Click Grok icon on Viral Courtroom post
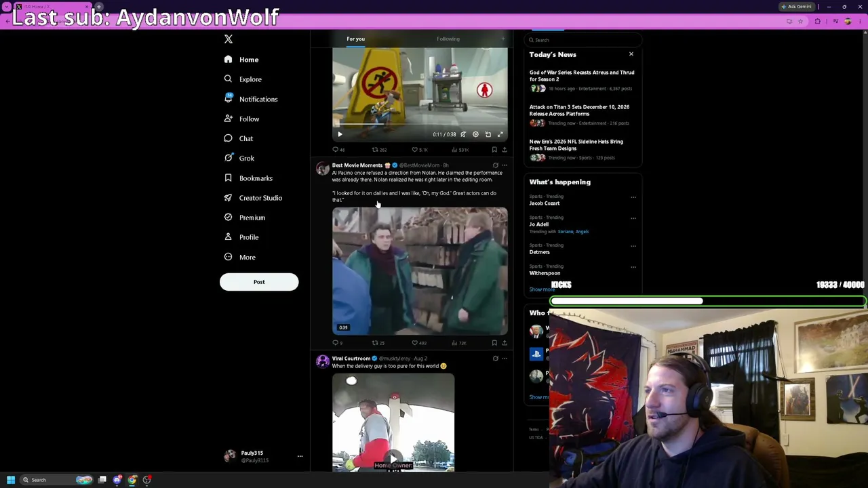The image size is (868, 488). (x=495, y=359)
